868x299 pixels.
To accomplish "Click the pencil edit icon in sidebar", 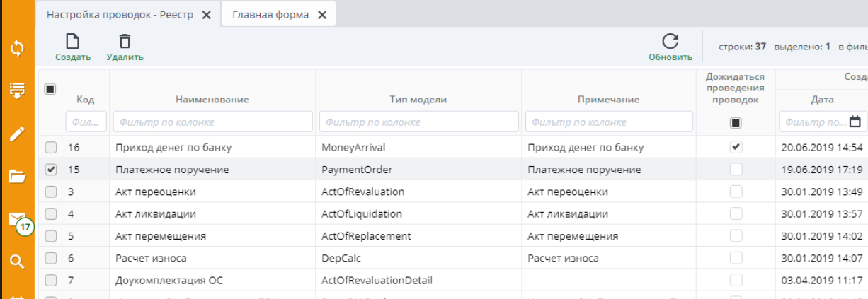I will (17, 134).
